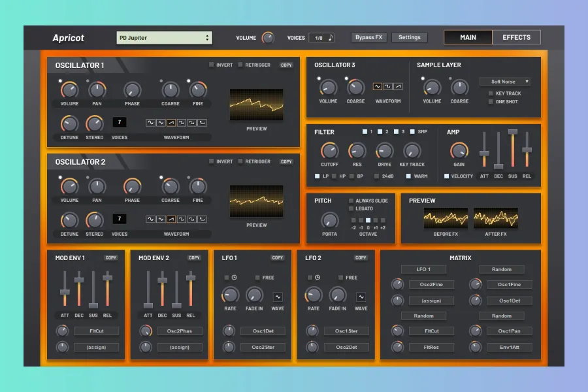Expand the Soft Noise sample dropdown
This screenshot has width=588, height=392.
pos(504,82)
